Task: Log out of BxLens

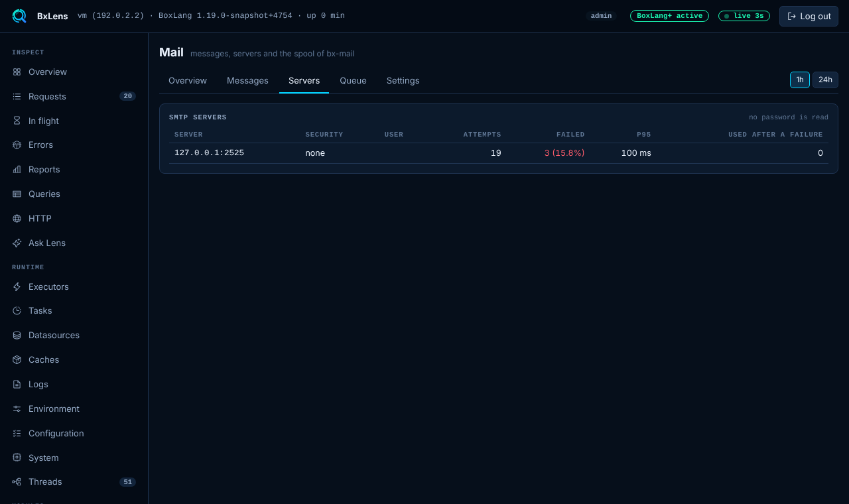Action: (x=809, y=16)
